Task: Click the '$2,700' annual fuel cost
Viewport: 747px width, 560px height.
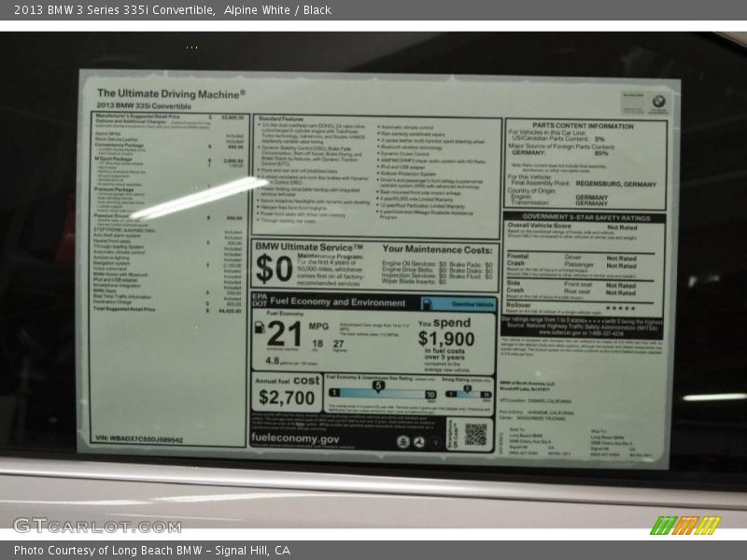Action: pos(287,398)
